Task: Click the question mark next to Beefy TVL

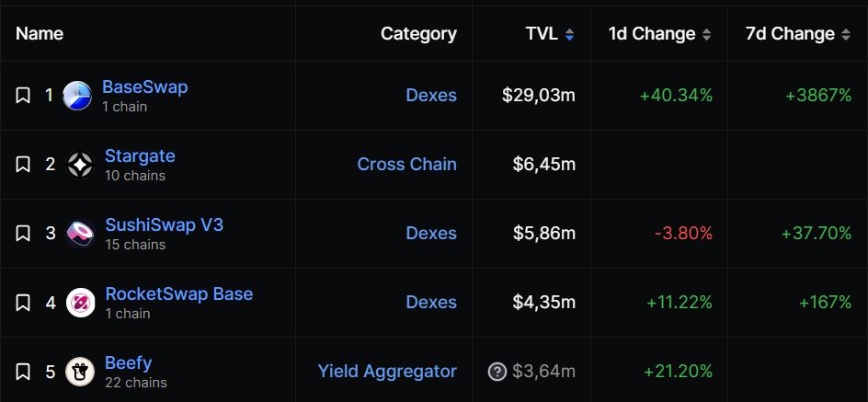Action: click(497, 371)
